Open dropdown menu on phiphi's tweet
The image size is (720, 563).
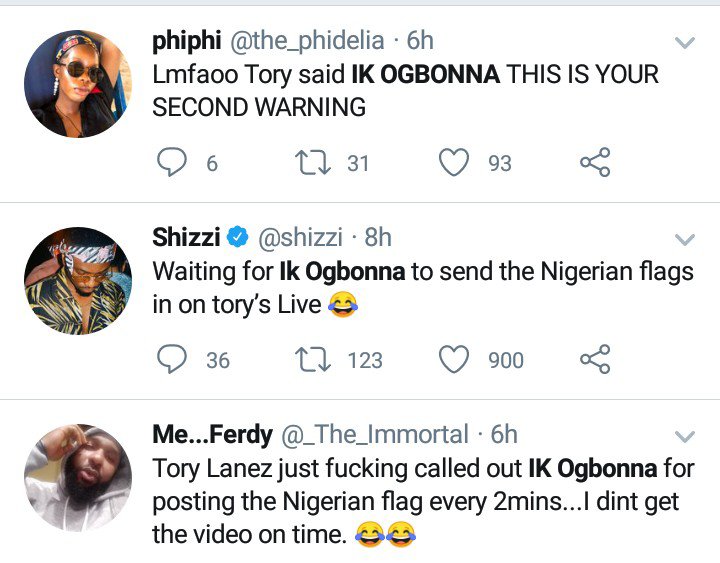point(685,43)
